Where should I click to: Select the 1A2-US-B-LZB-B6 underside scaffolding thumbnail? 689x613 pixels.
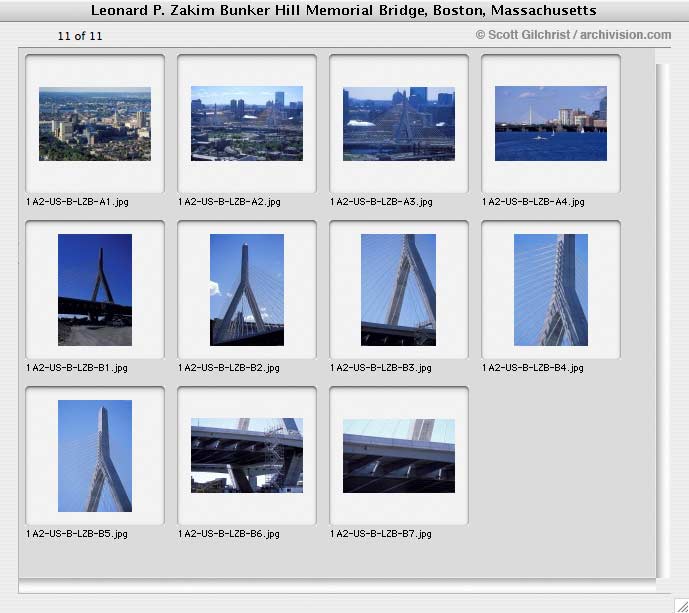coord(247,455)
